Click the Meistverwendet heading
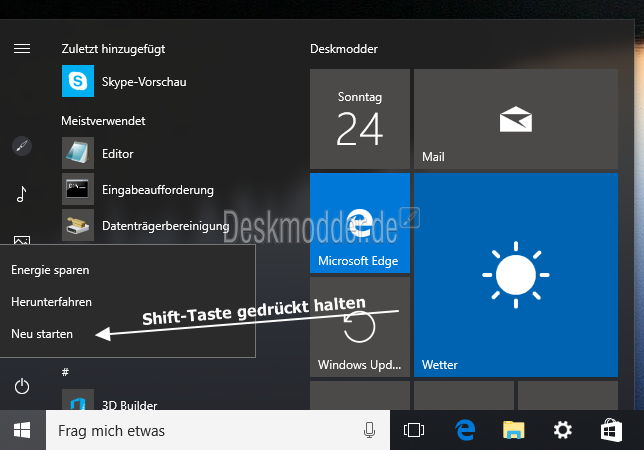This screenshot has height=450, width=644. (103, 121)
